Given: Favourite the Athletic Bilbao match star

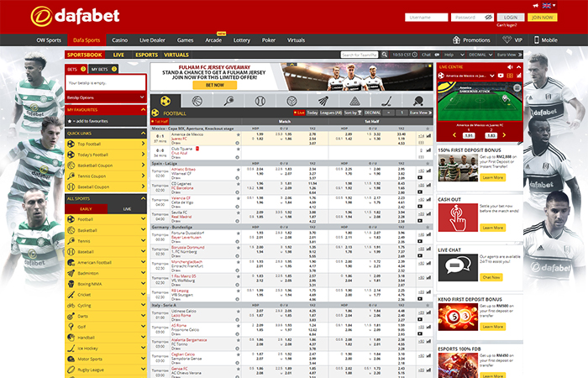Looking at the screenshot, I should (238, 170).
